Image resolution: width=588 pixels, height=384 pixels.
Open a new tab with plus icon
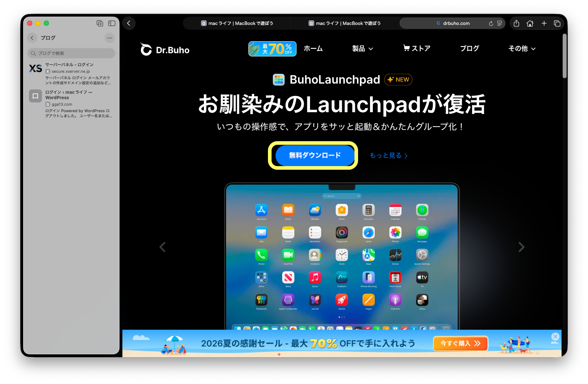[x=544, y=23]
